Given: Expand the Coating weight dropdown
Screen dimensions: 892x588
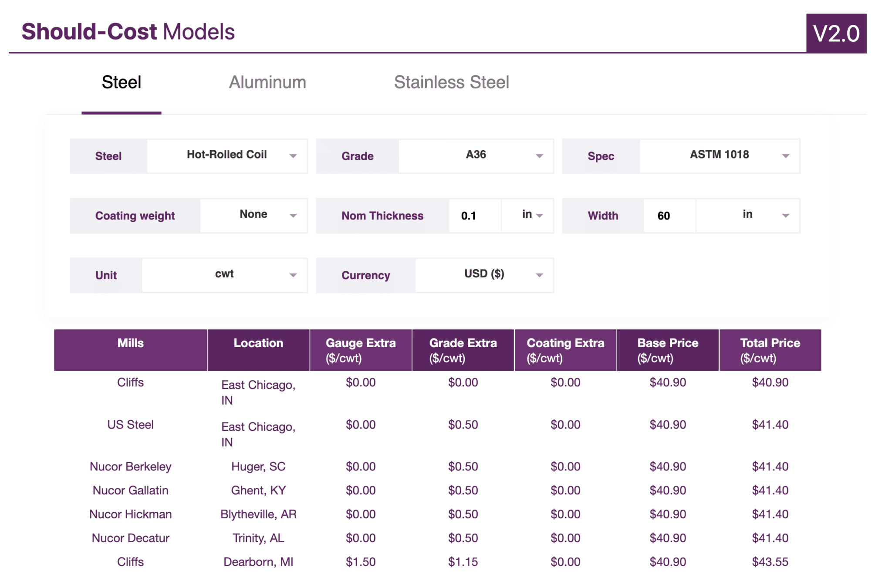Looking at the screenshot, I should tap(253, 215).
